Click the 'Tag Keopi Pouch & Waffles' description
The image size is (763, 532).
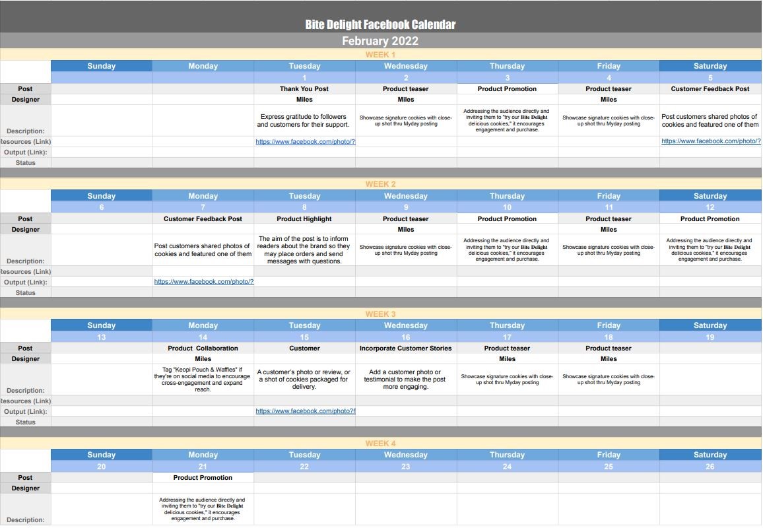coord(203,379)
